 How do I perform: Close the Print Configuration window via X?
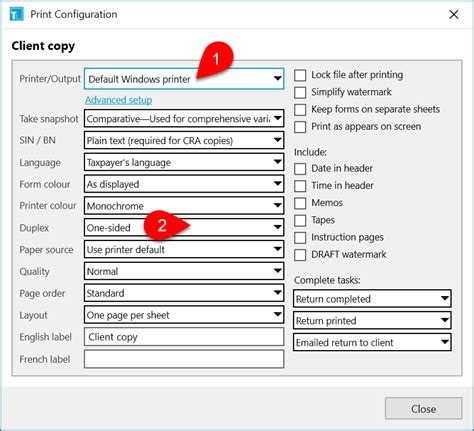coord(454,14)
